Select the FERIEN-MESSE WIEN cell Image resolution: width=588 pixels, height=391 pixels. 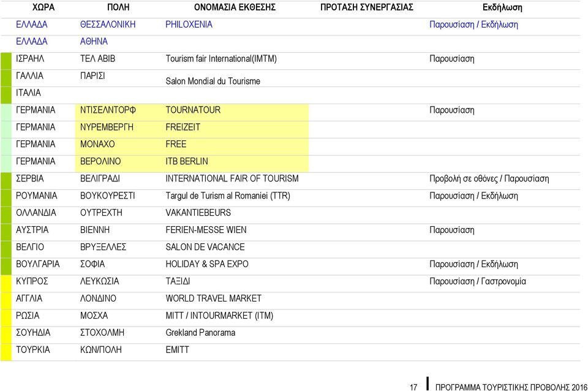pyautogui.click(x=206, y=230)
